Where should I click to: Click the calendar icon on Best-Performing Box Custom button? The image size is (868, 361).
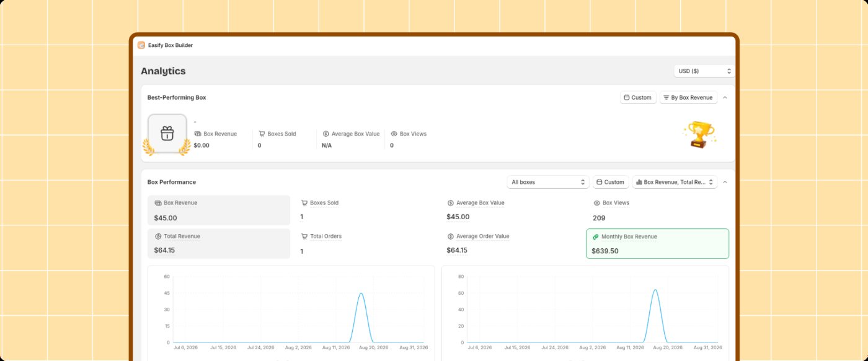(627, 97)
